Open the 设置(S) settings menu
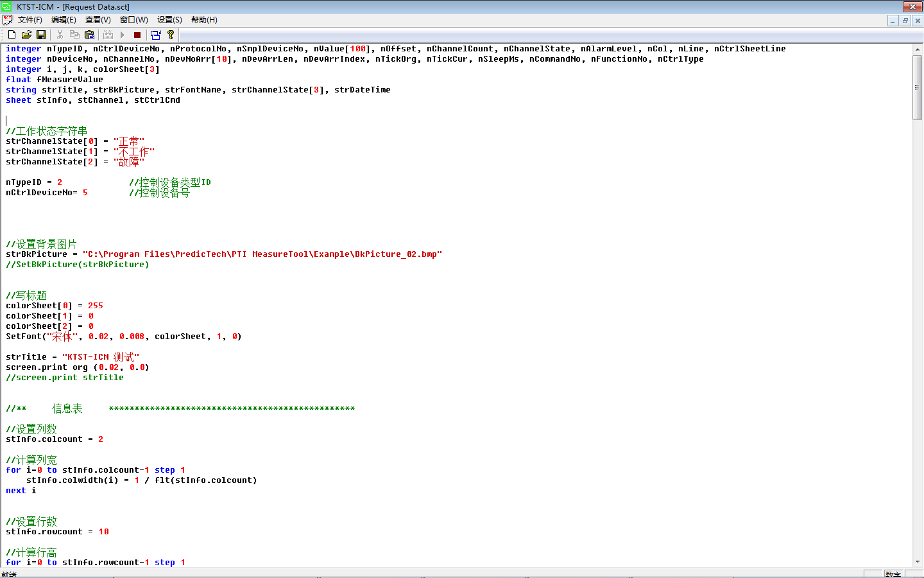This screenshot has width=924, height=578. click(169, 20)
